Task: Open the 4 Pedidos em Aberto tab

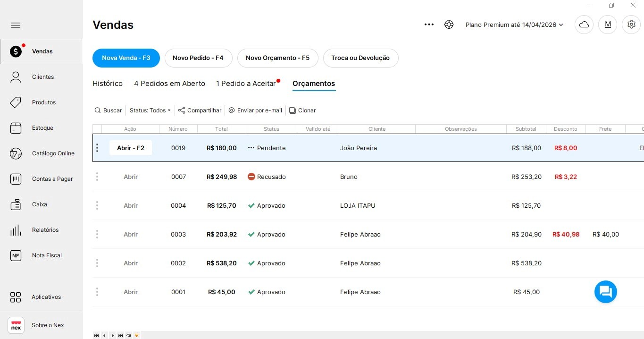Action: [169, 84]
